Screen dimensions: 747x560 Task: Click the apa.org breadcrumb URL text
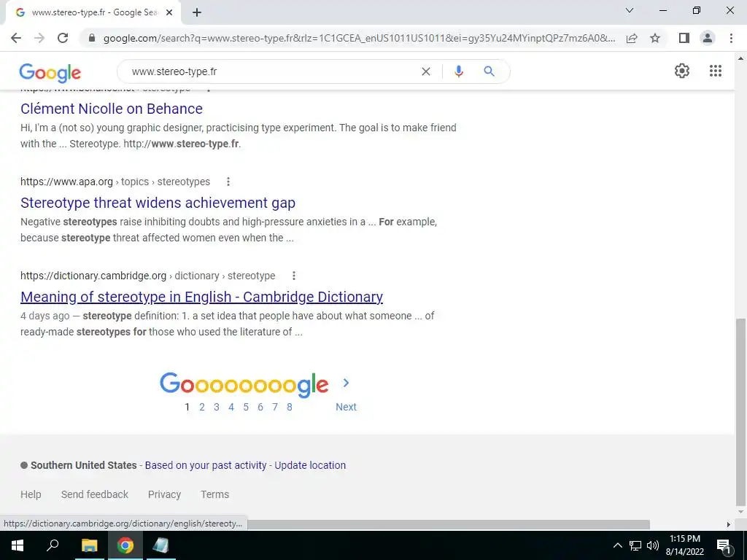[115, 182]
